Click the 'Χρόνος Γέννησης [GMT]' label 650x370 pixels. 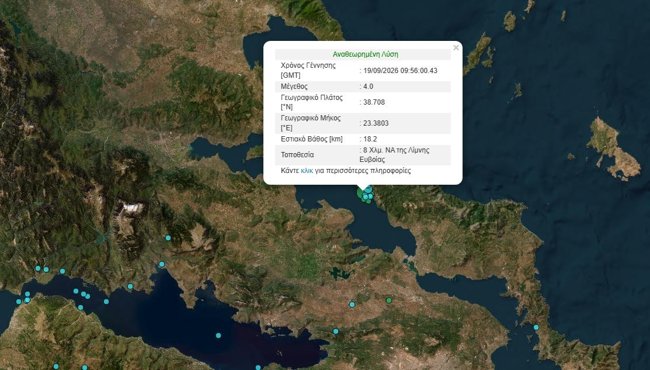pyautogui.click(x=308, y=70)
